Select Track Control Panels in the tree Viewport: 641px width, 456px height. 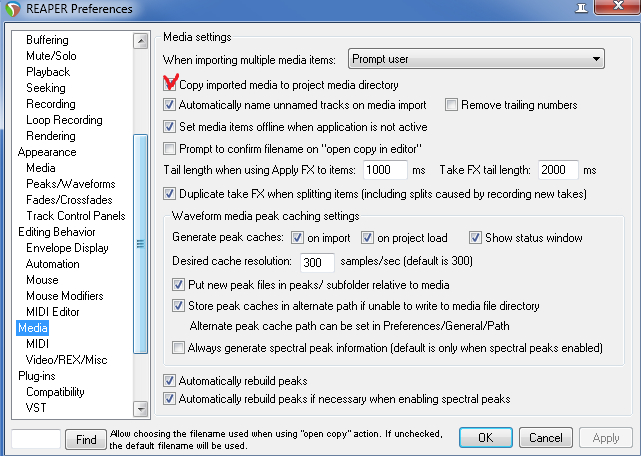point(76,216)
